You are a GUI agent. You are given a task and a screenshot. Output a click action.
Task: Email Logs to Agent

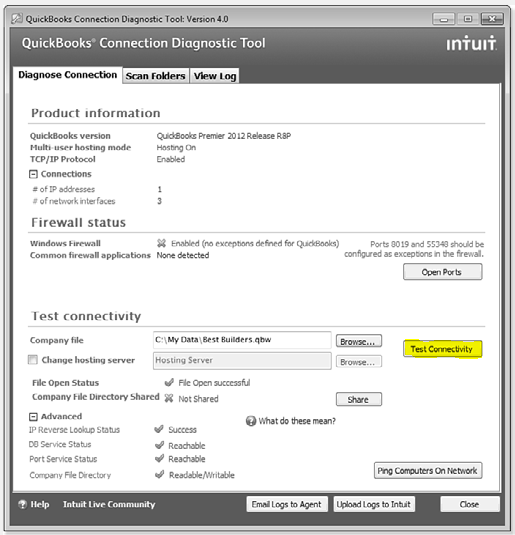287,504
